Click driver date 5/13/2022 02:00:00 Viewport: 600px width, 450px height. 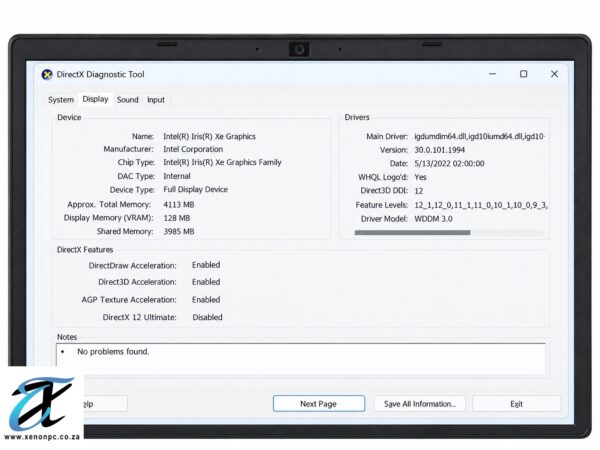click(449, 164)
